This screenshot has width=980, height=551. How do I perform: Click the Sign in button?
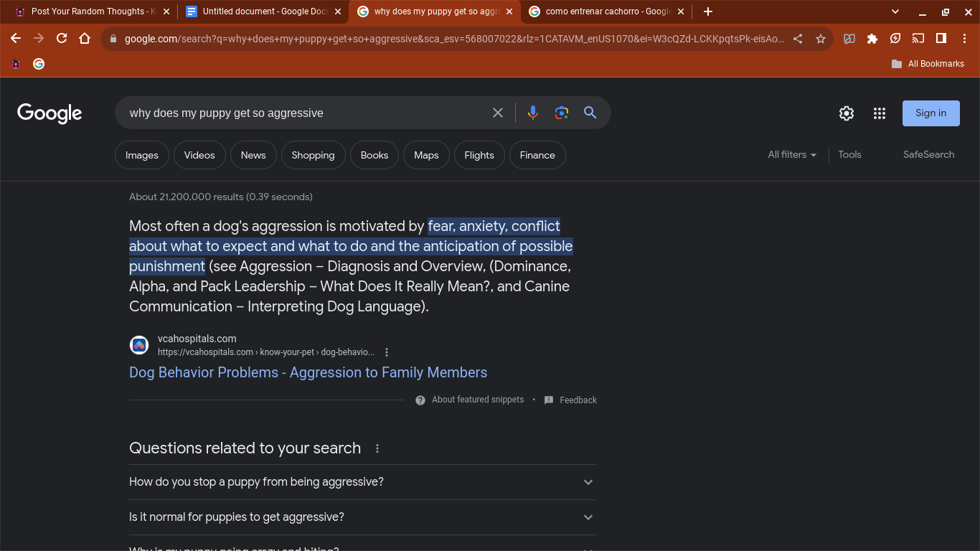point(930,113)
